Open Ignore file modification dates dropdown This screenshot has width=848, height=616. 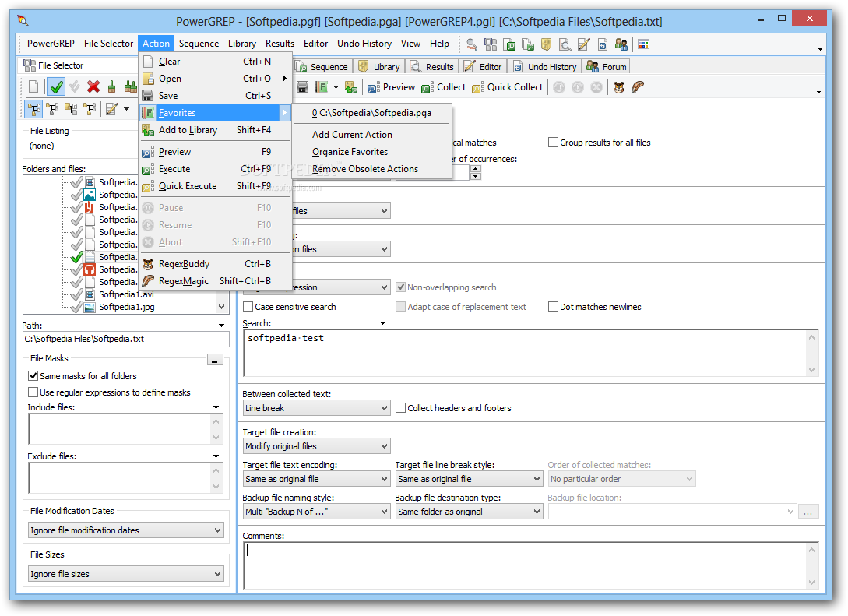pos(126,530)
